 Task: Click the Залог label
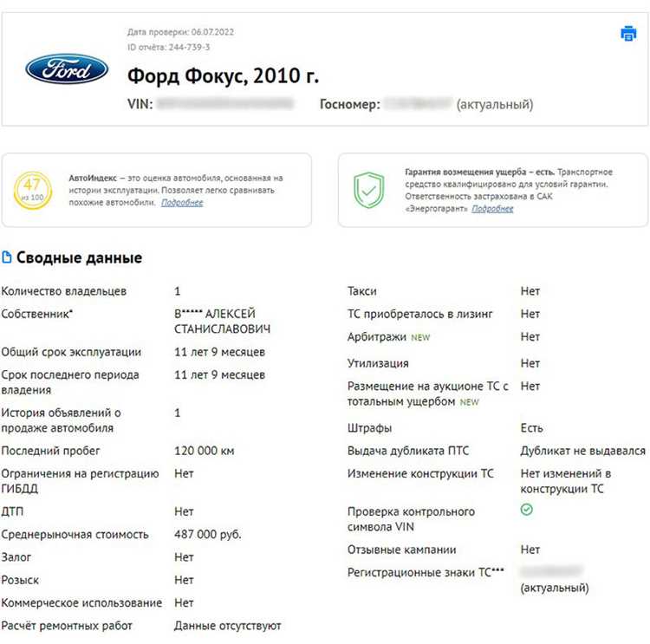tap(16, 557)
